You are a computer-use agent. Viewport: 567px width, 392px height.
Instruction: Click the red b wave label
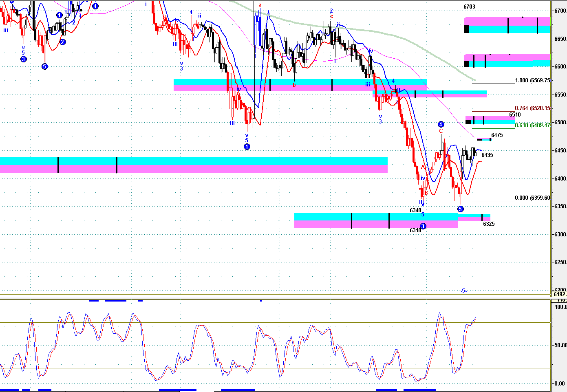coord(294,85)
